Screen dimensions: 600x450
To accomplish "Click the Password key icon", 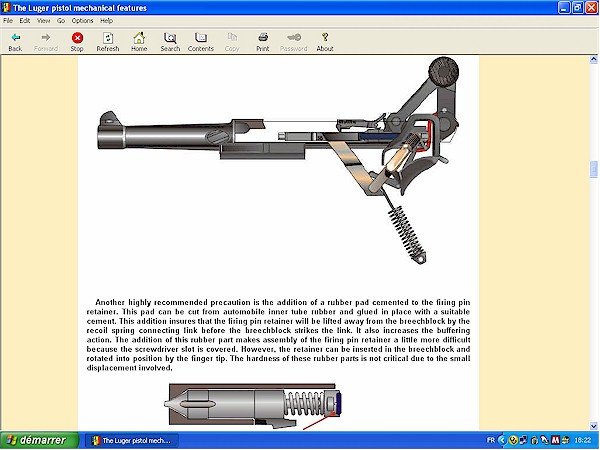I will [x=293, y=42].
